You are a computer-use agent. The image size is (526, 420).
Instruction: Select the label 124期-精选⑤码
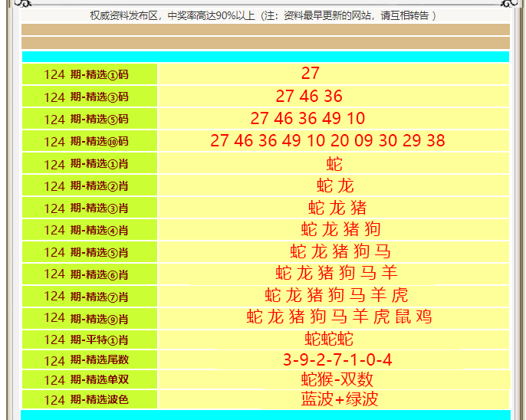pyautogui.click(x=86, y=119)
